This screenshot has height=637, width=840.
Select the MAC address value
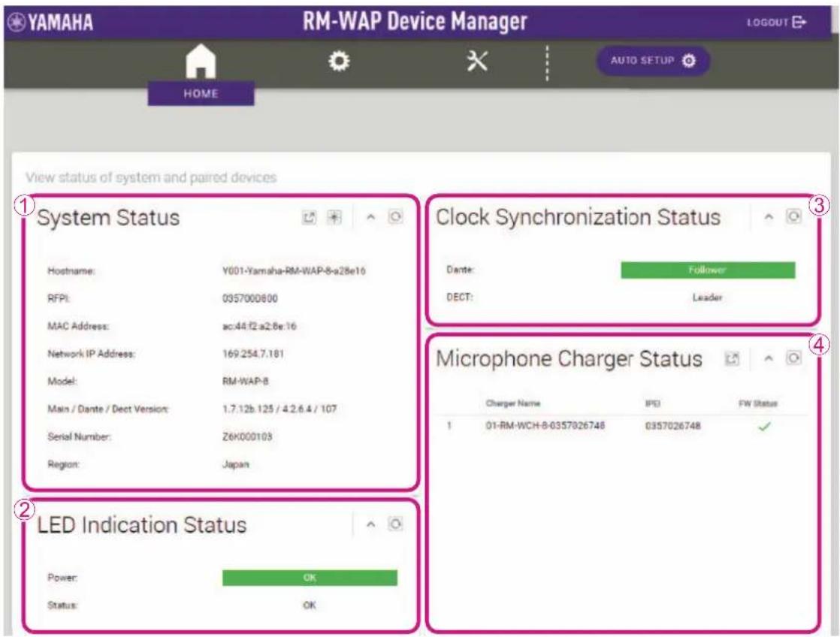258,326
